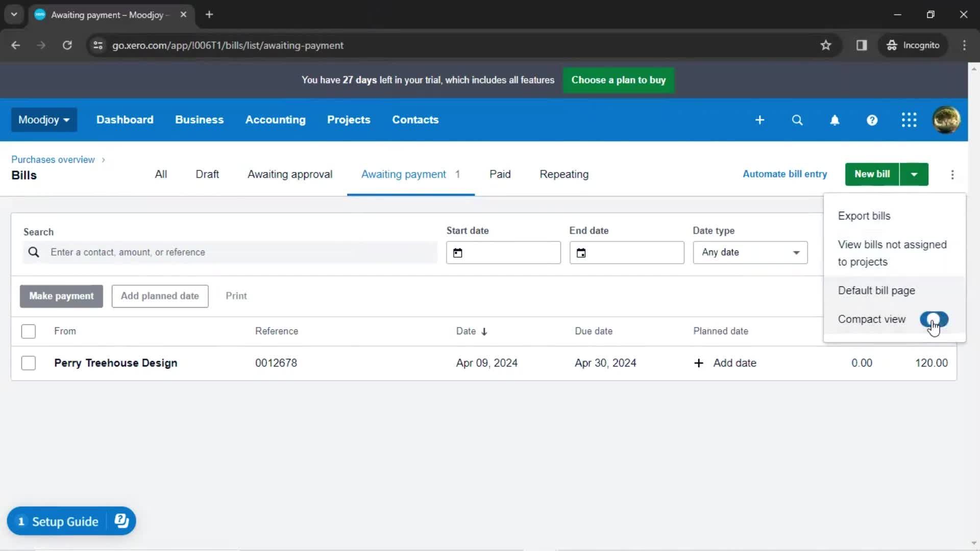The height and width of the screenshot is (551, 980).
Task: Click the Apr 30, 2024 due date
Action: (x=605, y=363)
